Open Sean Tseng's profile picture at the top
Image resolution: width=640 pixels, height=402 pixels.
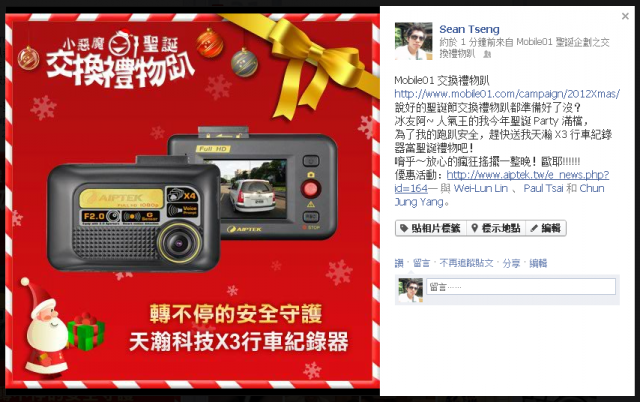(413, 41)
